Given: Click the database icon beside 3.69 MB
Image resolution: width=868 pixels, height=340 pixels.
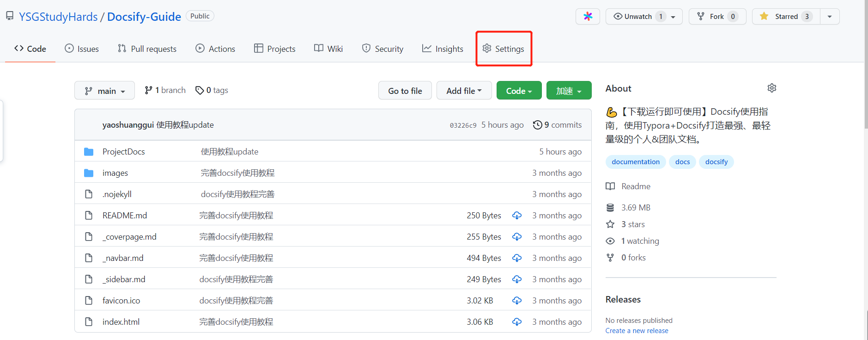Looking at the screenshot, I should (x=610, y=208).
